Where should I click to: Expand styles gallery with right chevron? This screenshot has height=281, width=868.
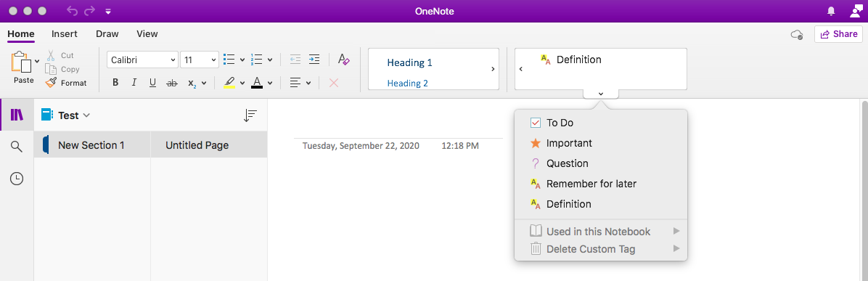point(493,69)
